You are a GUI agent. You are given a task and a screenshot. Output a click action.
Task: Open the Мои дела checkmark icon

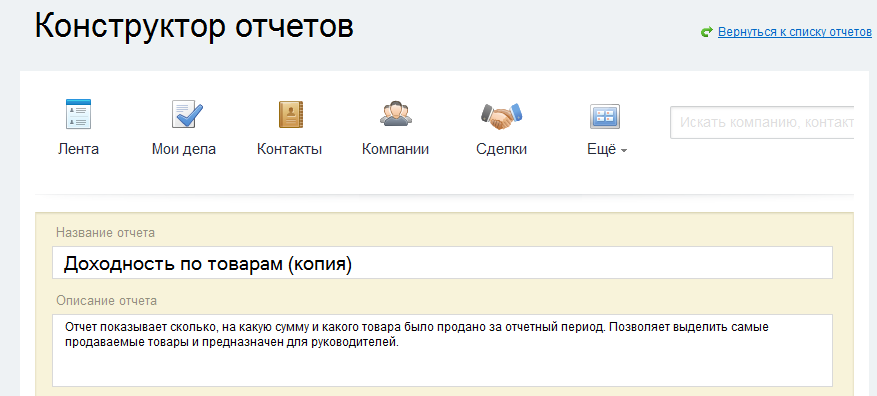(x=187, y=114)
